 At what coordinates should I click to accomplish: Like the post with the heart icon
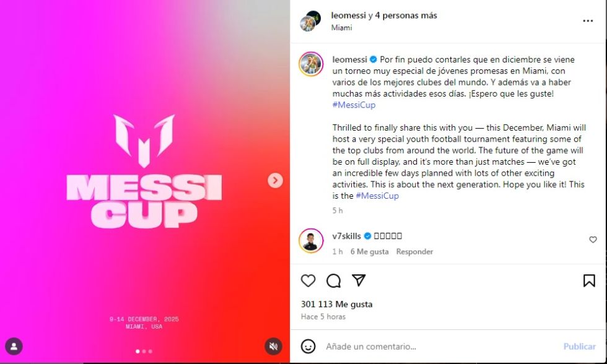click(308, 280)
